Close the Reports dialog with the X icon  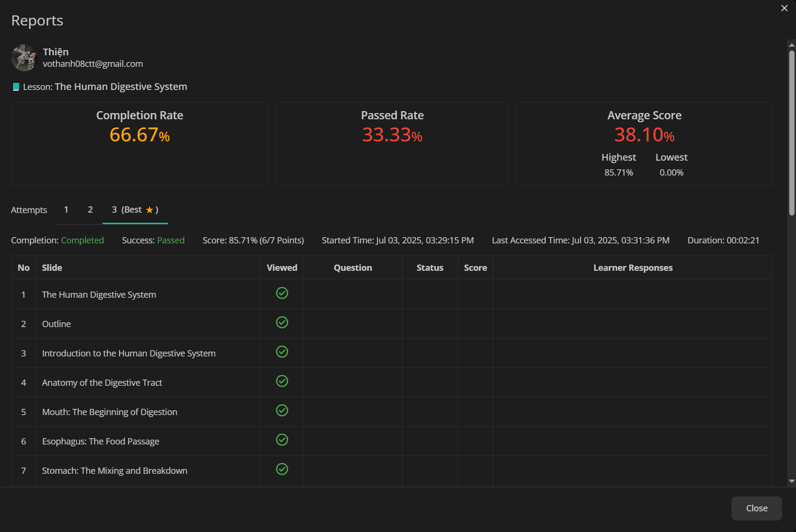coord(784,8)
